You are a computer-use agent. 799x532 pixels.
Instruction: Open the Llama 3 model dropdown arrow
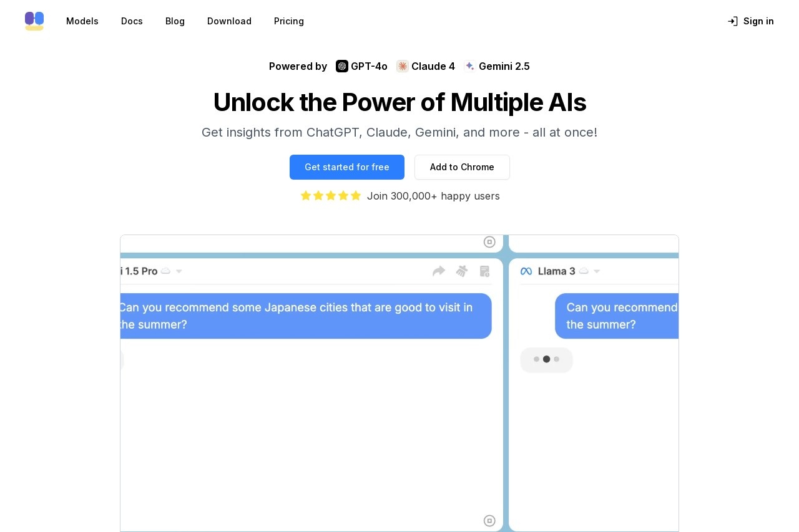click(597, 271)
